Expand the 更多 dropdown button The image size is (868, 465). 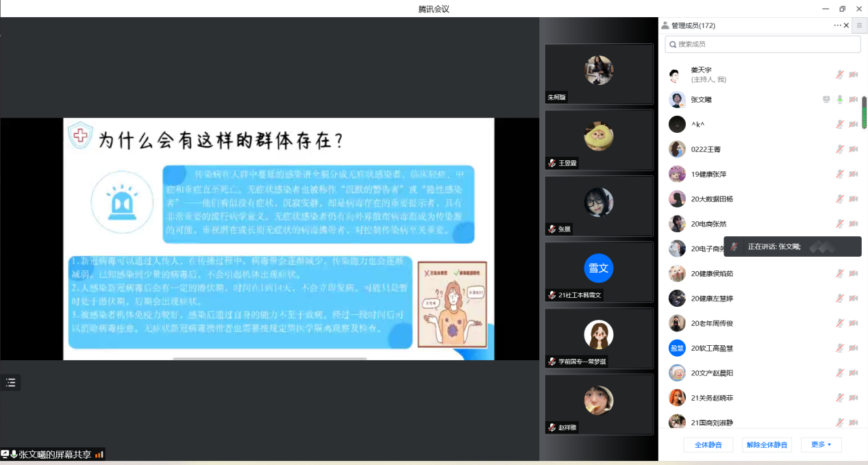[821, 444]
